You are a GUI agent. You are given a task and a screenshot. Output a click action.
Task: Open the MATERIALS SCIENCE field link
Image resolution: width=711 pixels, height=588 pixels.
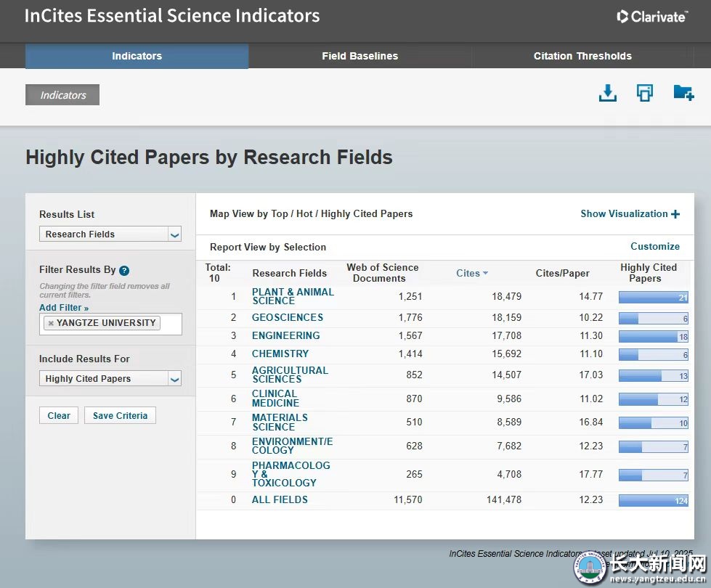[280, 422]
